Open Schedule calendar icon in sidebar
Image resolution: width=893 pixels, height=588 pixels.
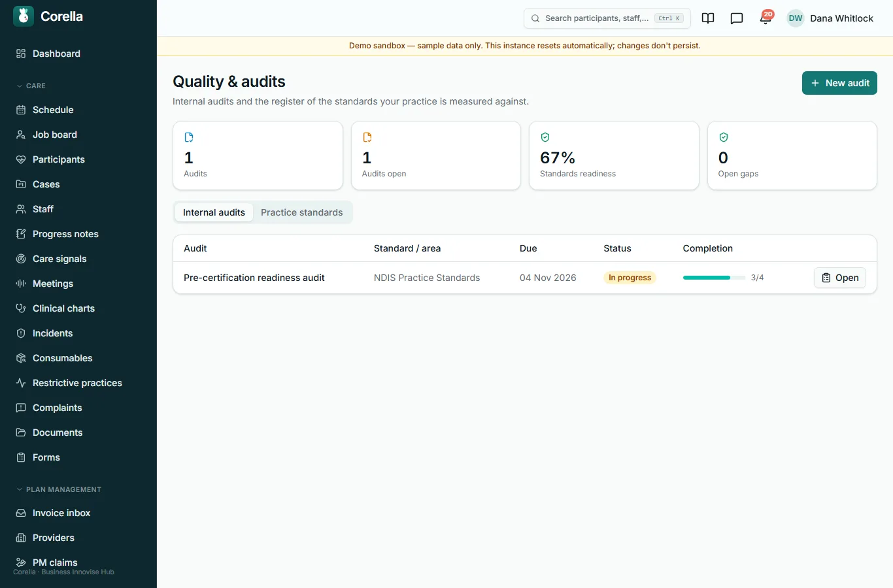(21, 110)
